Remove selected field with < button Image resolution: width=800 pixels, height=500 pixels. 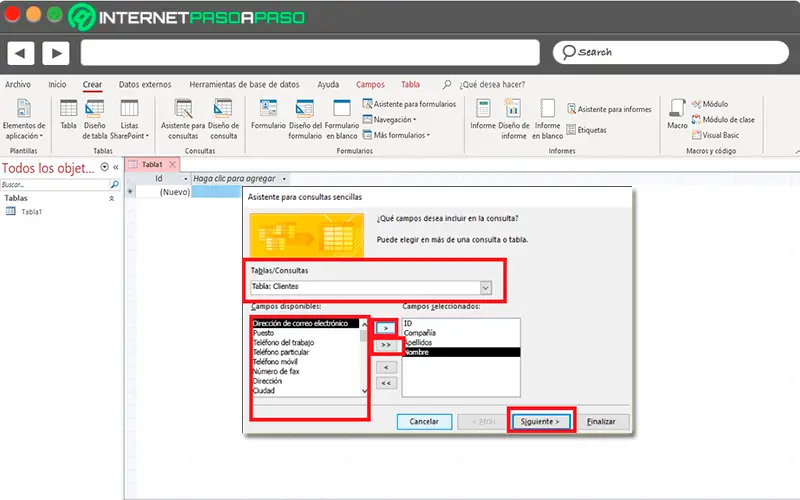pos(386,367)
